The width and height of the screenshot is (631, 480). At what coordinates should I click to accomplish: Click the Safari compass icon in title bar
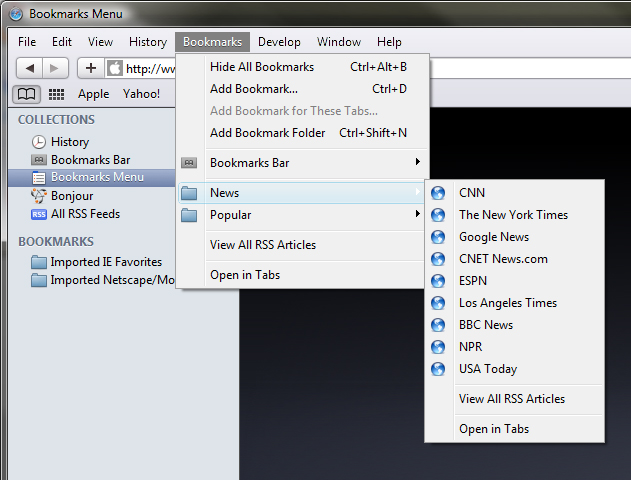pos(16,14)
